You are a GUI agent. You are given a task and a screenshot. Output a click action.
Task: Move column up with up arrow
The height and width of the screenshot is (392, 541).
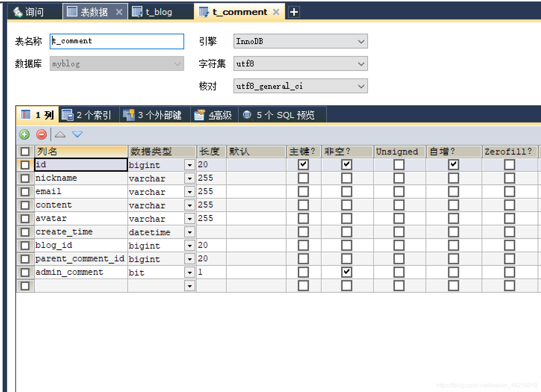(x=60, y=134)
